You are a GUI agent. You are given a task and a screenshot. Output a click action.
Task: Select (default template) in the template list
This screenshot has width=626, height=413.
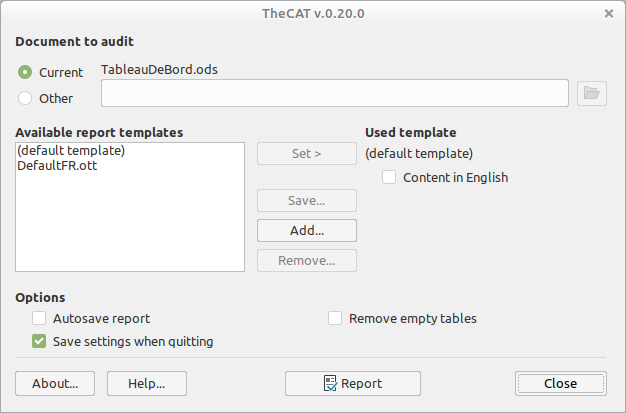[70, 151]
